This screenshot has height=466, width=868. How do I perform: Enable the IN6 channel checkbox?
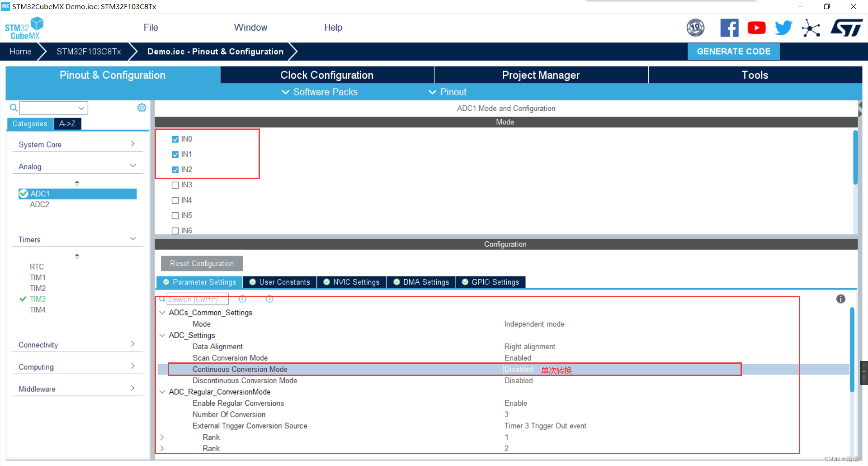[x=175, y=231]
